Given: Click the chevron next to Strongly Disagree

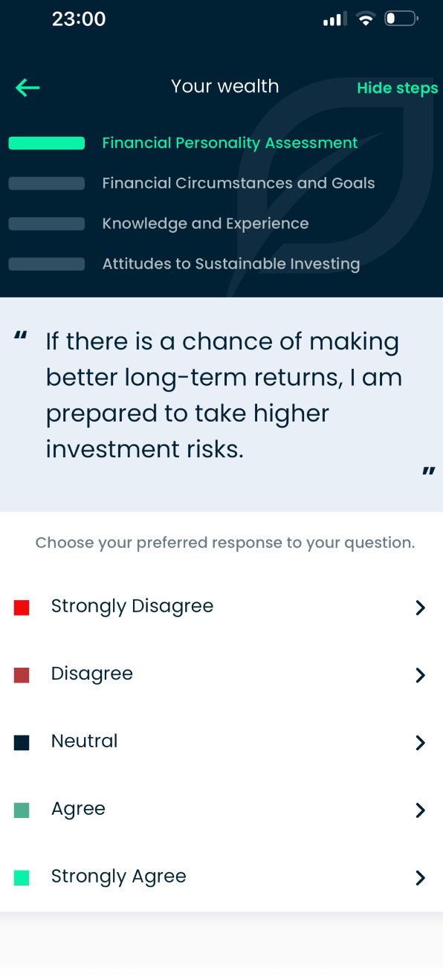Looking at the screenshot, I should 420,607.
